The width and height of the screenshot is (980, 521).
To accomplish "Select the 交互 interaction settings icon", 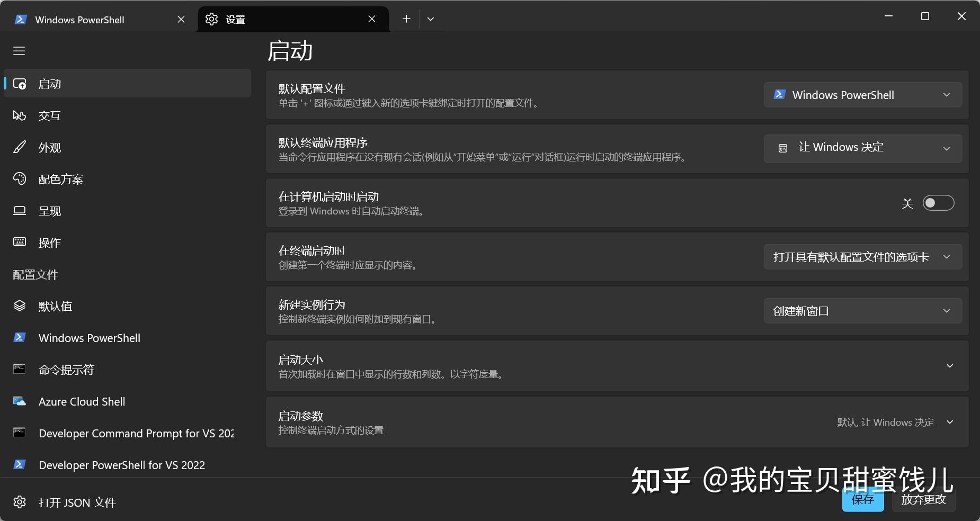I will pyautogui.click(x=50, y=115).
